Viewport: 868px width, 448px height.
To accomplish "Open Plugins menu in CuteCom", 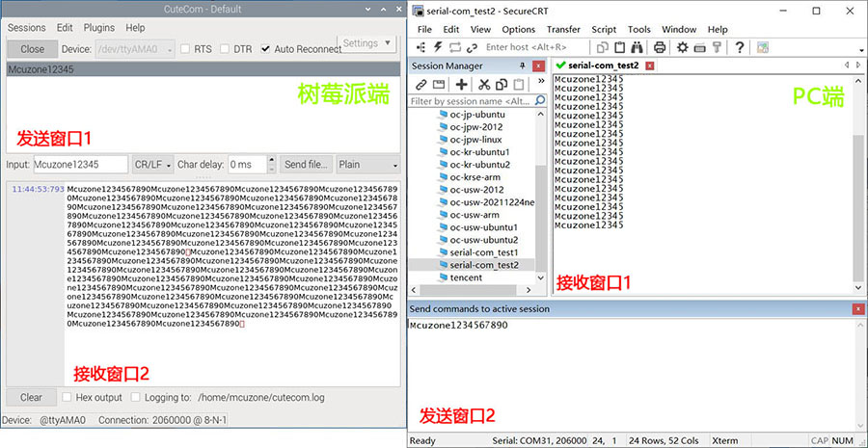I will (x=99, y=28).
